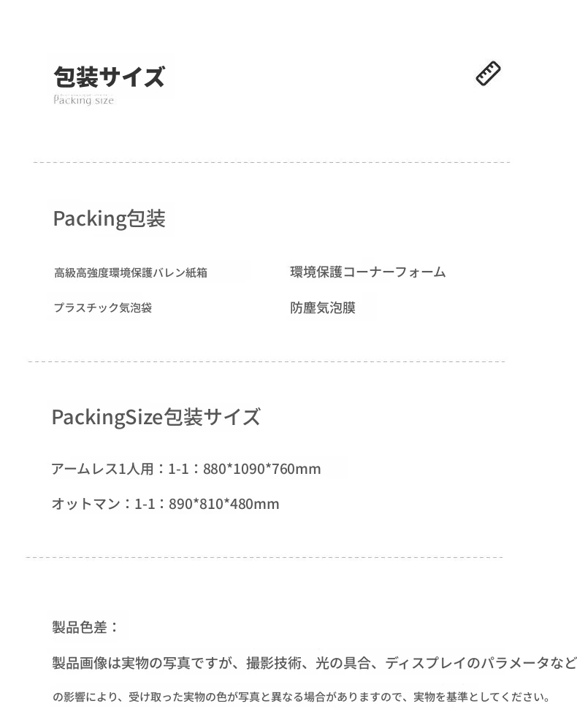Click 環境保護コーナーフォーム text
Viewport: 577px width, 728px height.
tap(368, 272)
